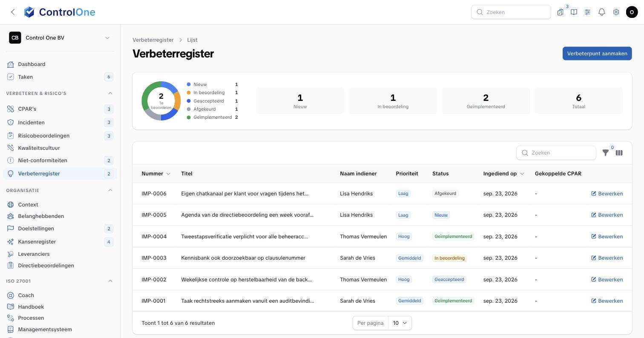Click the Geaccepteerd status badge
The image size is (644, 338).
point(449,280)
